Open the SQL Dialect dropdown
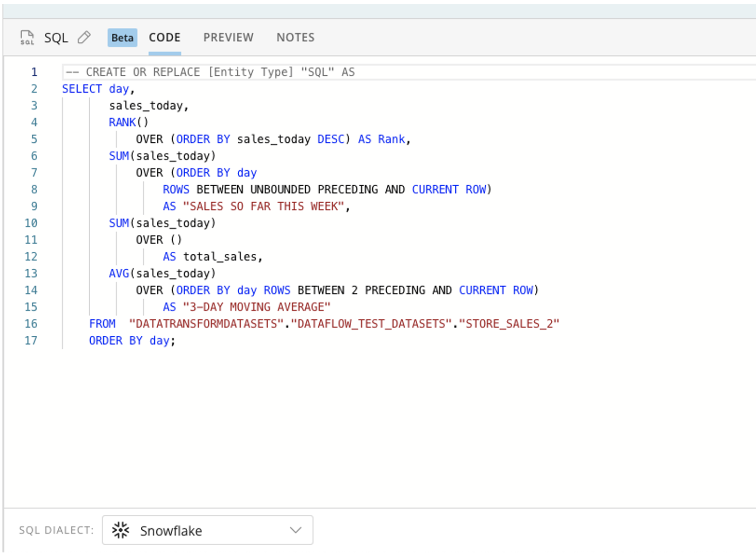 (x=207, y=530)
